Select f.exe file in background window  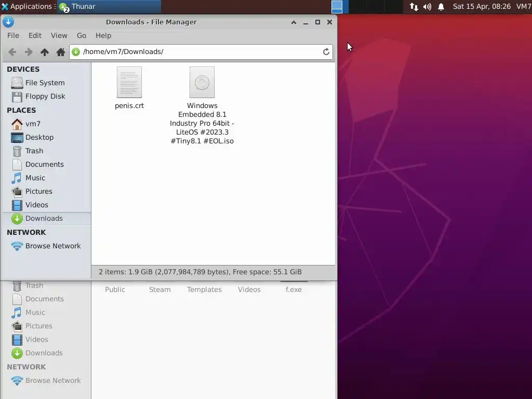294,289
